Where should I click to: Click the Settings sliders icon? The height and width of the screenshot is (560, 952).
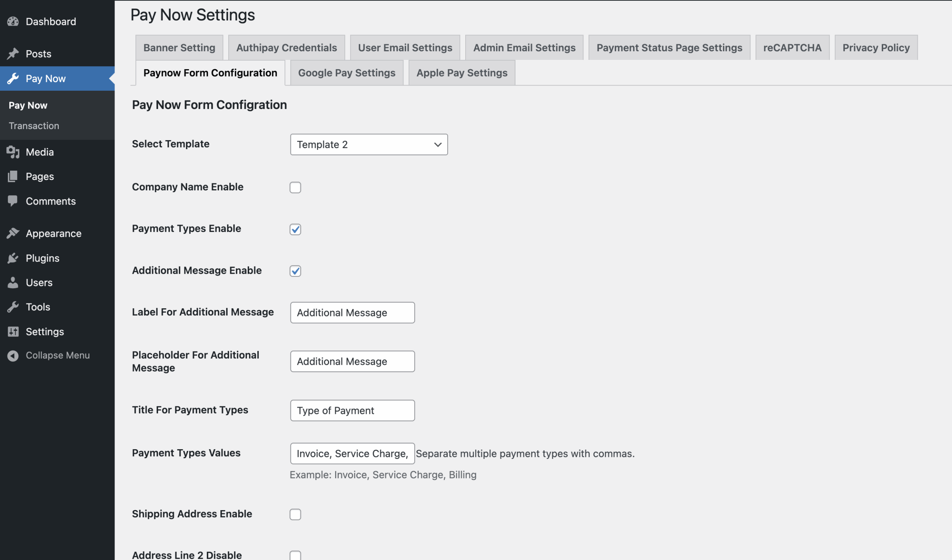point(13,331)
